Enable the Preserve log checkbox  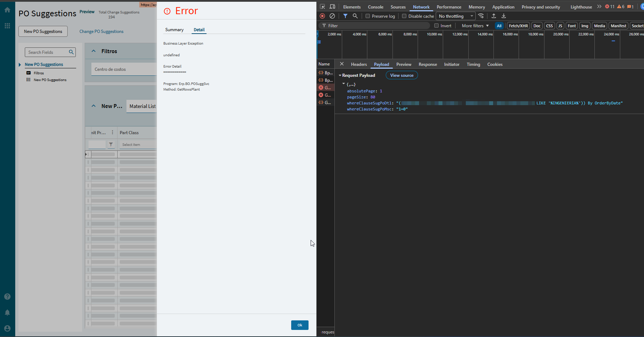(368, 16)
